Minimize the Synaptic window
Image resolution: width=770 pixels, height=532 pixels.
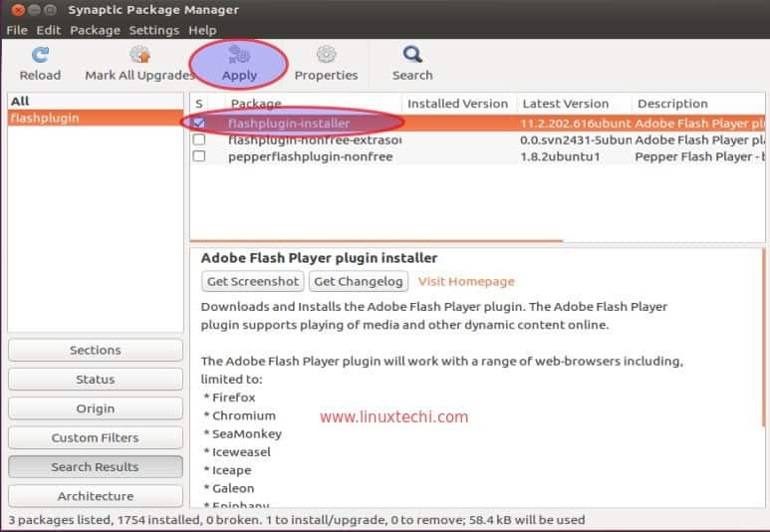(x=34, y=9)
